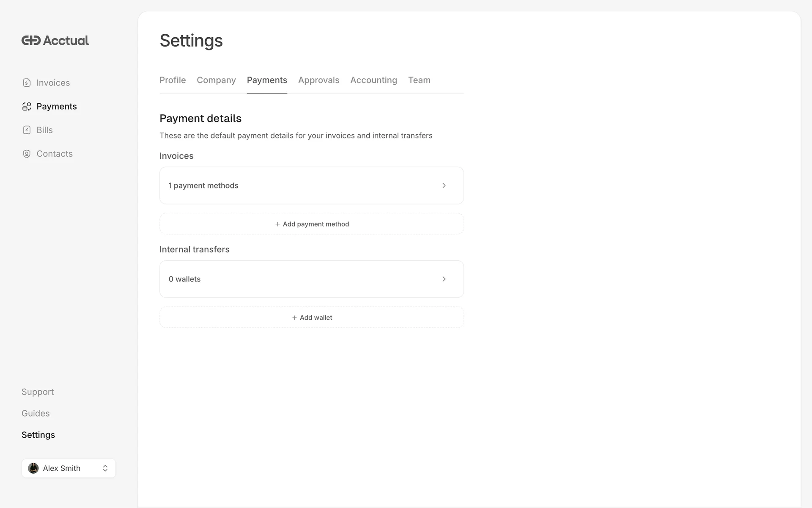Viewport: 812px width, 508px height.
Task: Click the Payments sidebar icon
Action: 27,107
